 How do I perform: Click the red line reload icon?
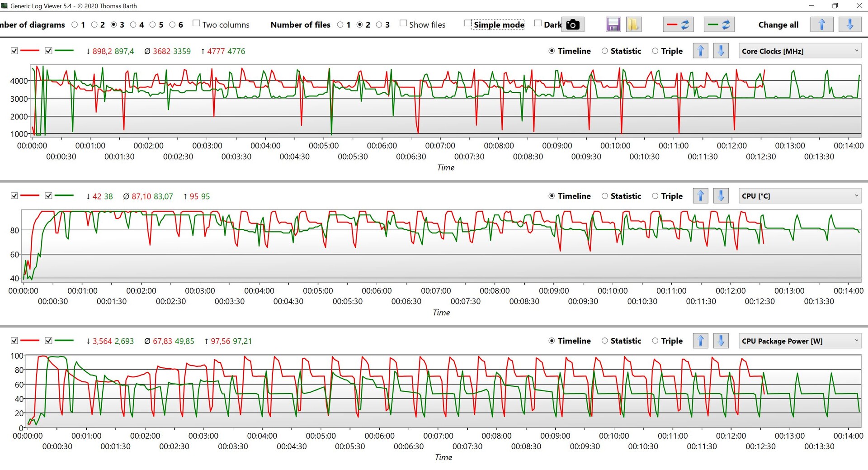point(678,24)
